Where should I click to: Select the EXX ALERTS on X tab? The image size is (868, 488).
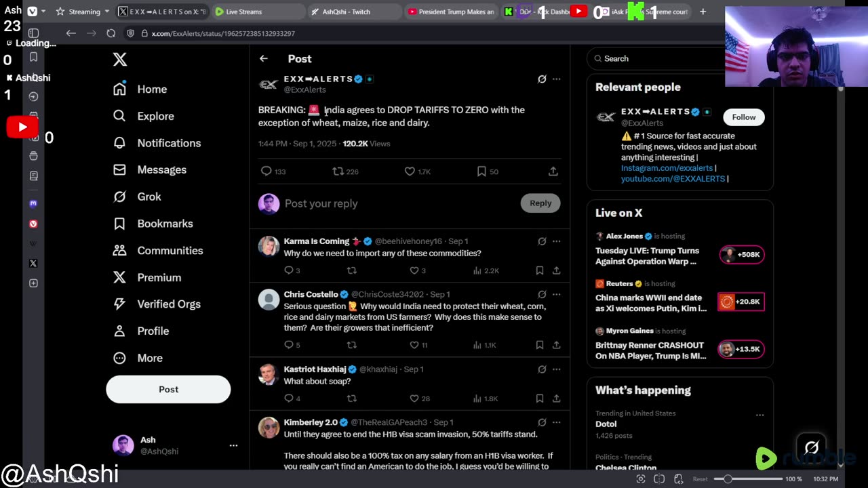(x=161, y=12)
